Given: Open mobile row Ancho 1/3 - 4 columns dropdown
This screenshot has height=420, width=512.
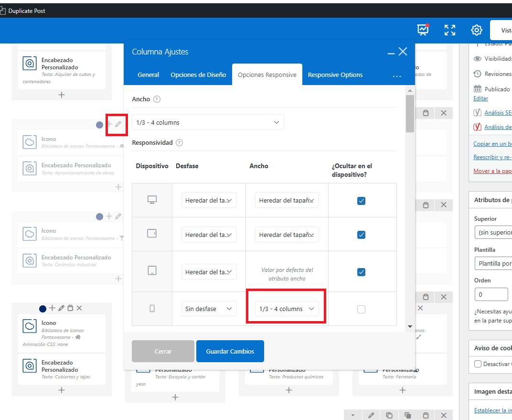Looking at the screenshot, I should coord(287,309).
